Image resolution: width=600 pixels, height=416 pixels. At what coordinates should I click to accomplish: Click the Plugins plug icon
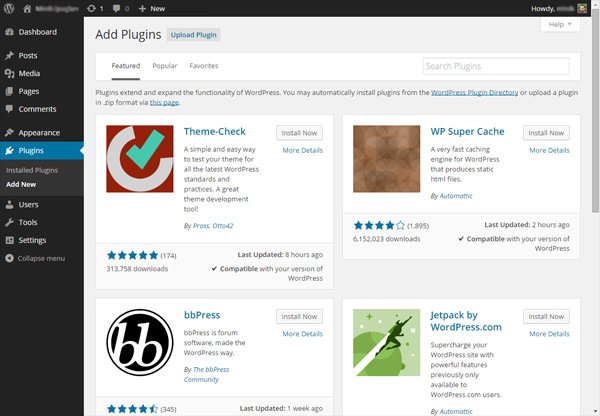(x=10, y=150)
